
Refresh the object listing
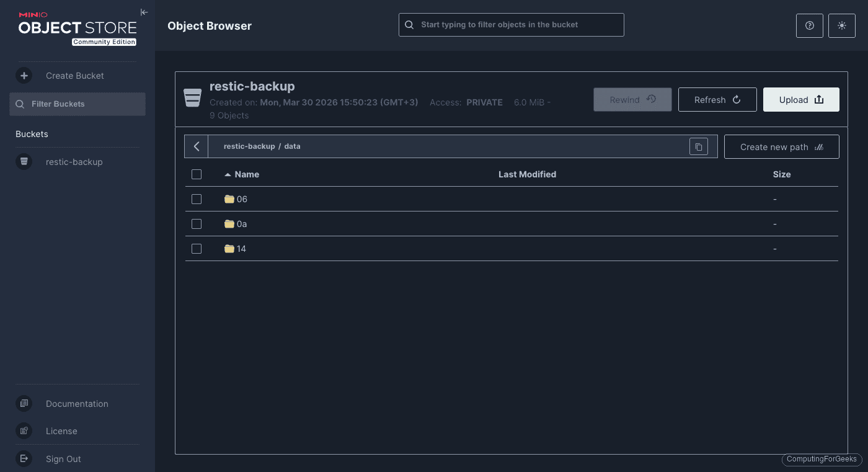point(717,99)
